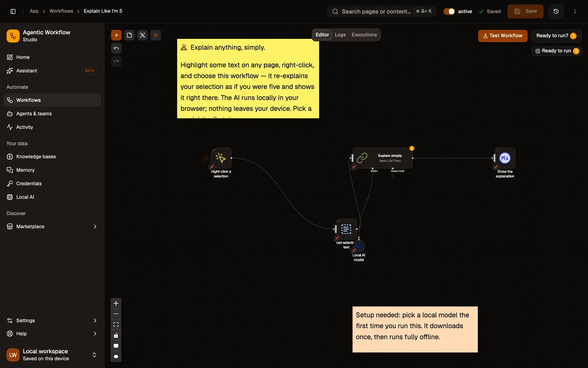Click the focus-selection frame icon in the toolbar

point(143,35)
